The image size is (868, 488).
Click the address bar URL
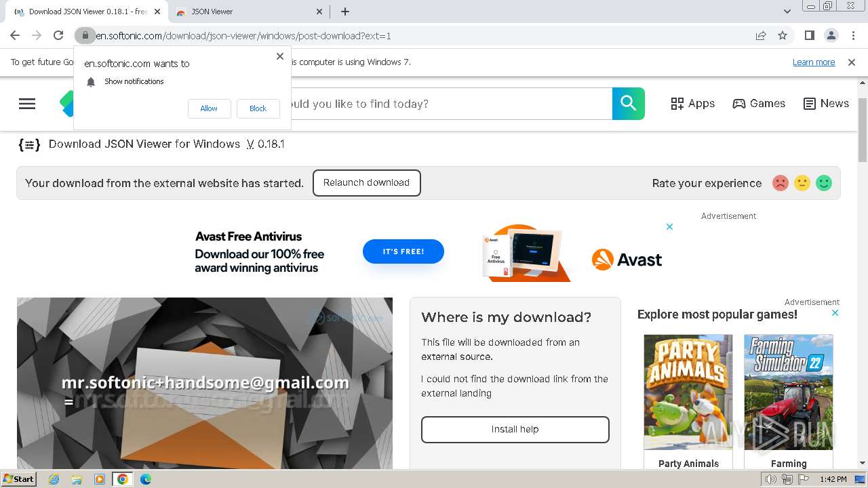tap(243, 36)
